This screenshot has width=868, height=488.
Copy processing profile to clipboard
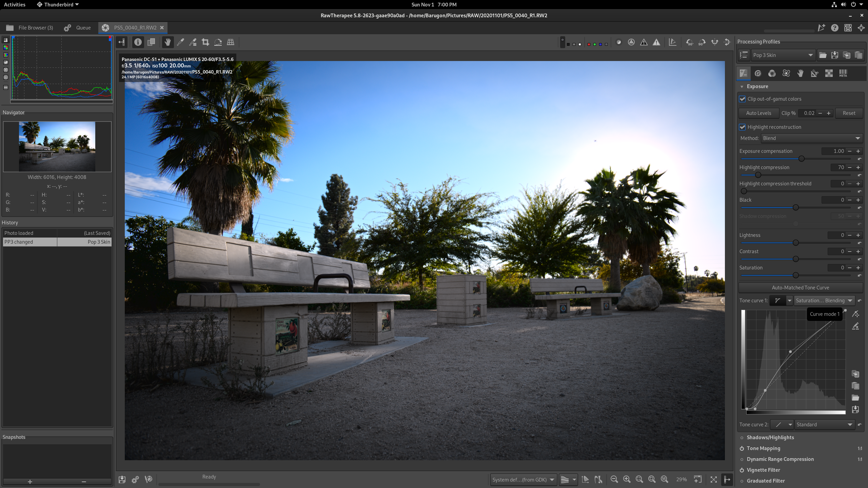click(x=847, y=55)
